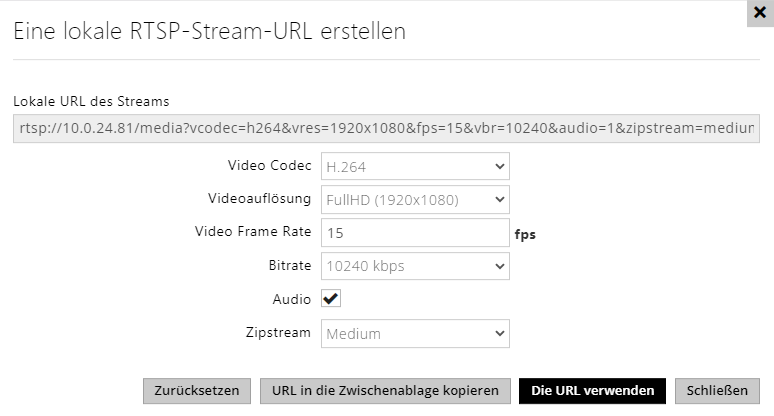
Task: Open the Video Codec dropdown
Action: point(415,166)
